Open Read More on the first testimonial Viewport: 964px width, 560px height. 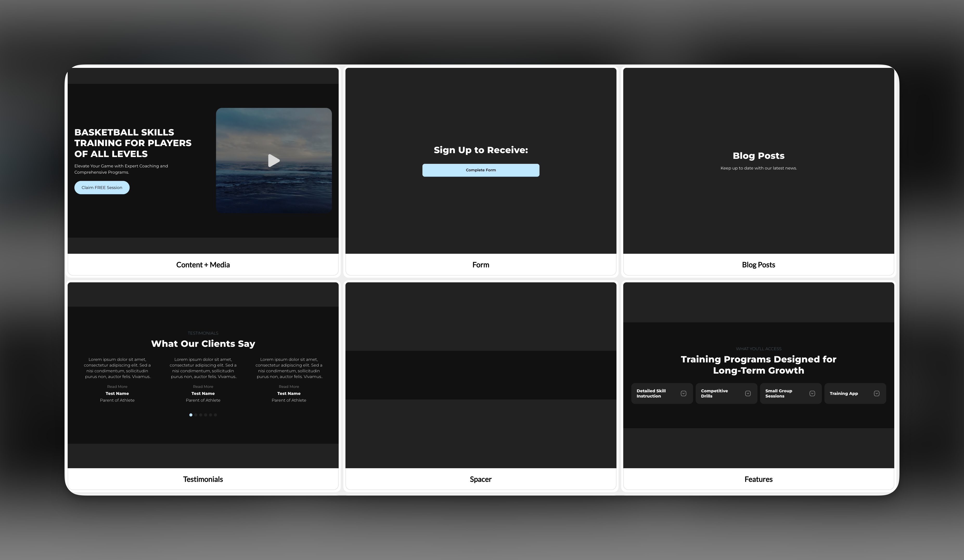(x=117, y=386)
